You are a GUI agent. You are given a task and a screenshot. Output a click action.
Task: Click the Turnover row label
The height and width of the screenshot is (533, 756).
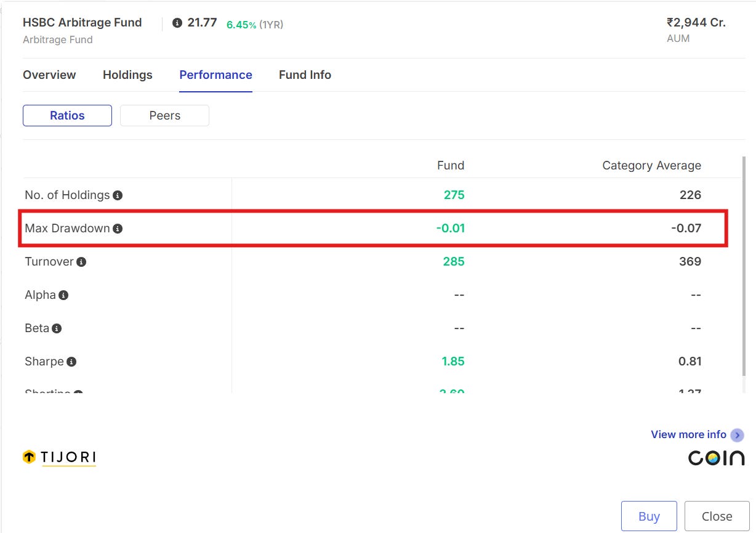[x=49, y=262]
